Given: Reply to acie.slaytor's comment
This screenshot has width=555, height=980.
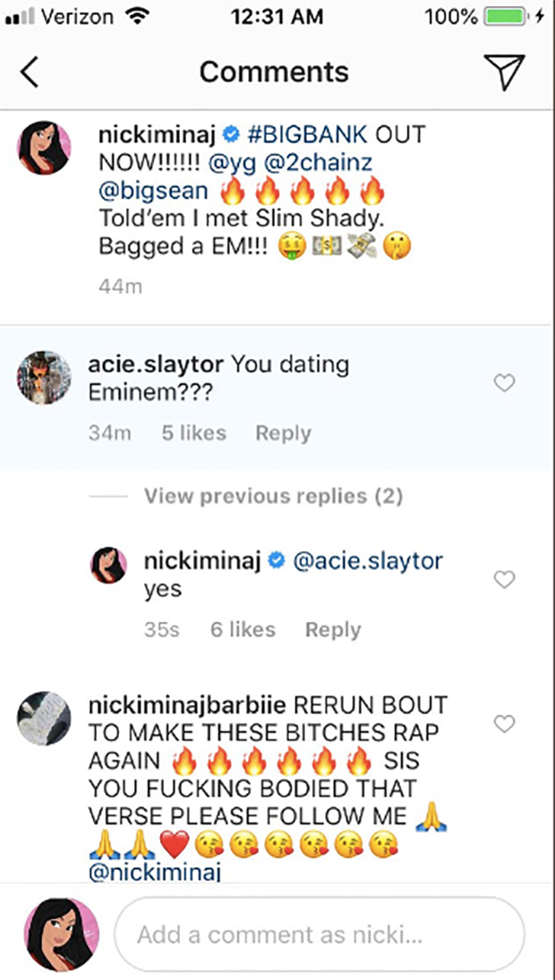Looking at the screenshot, I should [283, 433].
